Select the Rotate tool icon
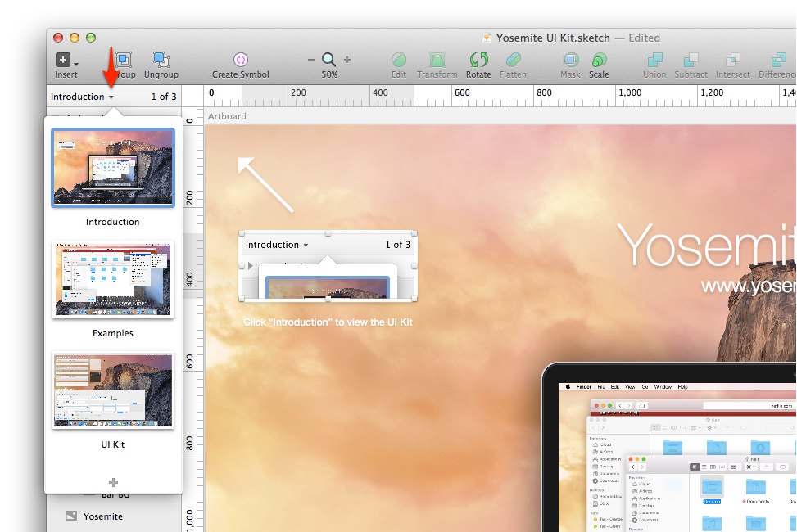This screenshot has width=797, height=532. 478,60
